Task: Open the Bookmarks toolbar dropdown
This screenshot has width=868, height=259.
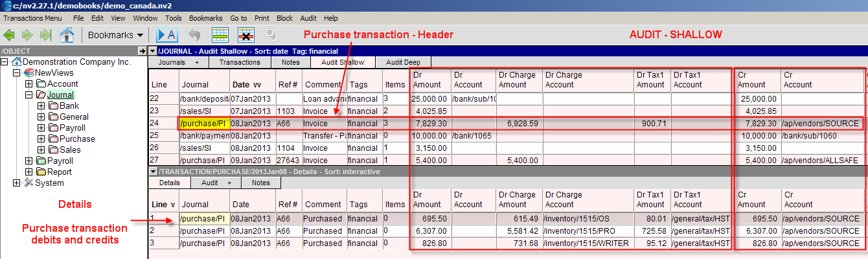Action: click(x=116, y=34)
